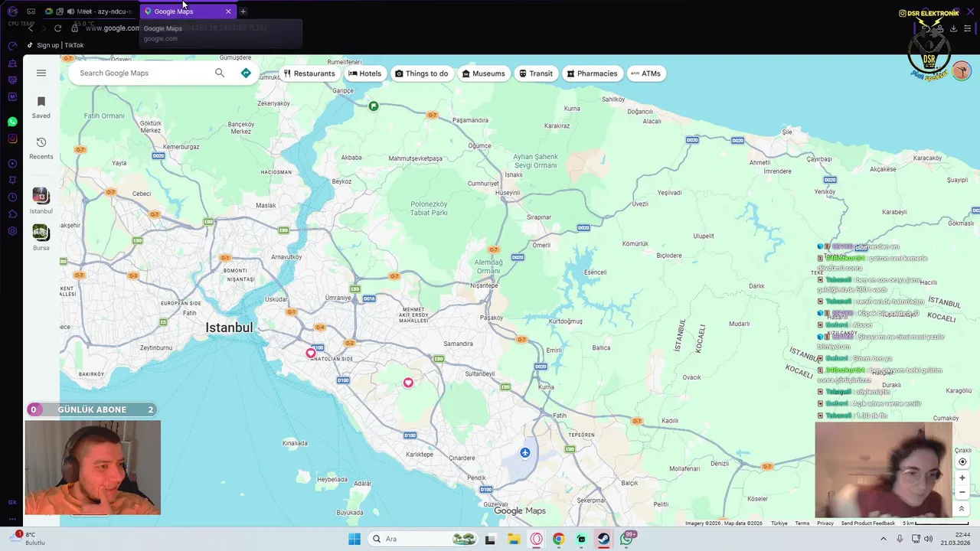Click the Türkiye footer link
The height and width of the screenshot is (551, 980).
[779, 523]
